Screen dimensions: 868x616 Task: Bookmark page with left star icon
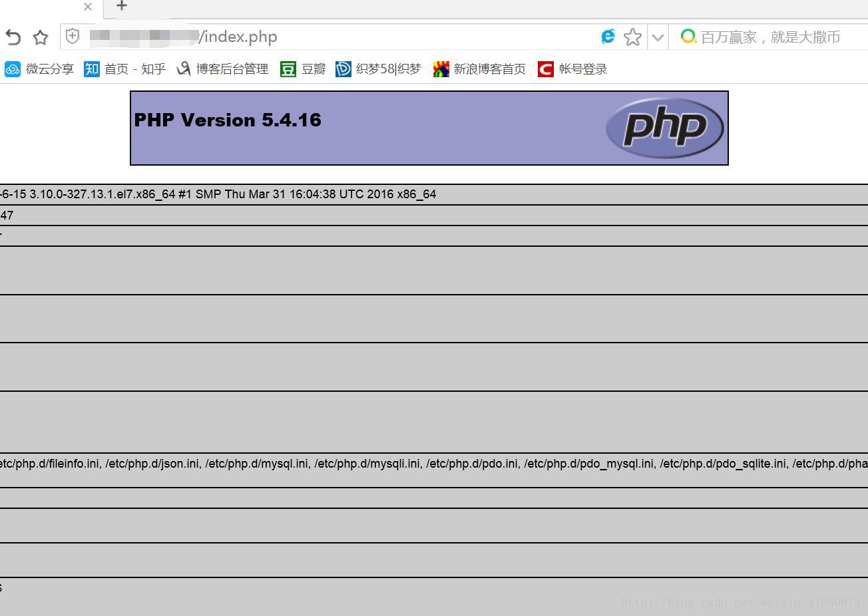(41, 37)
